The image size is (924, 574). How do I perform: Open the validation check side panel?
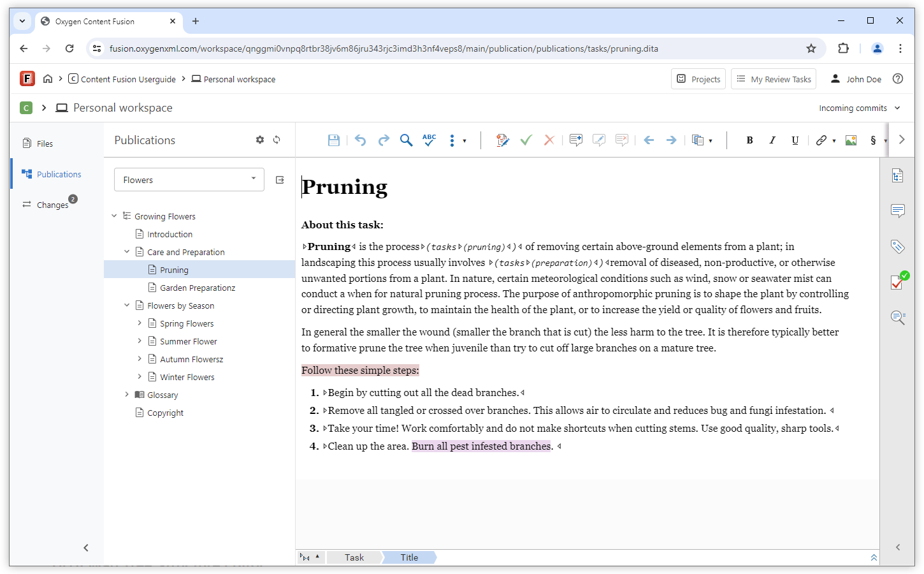point(899,281)
